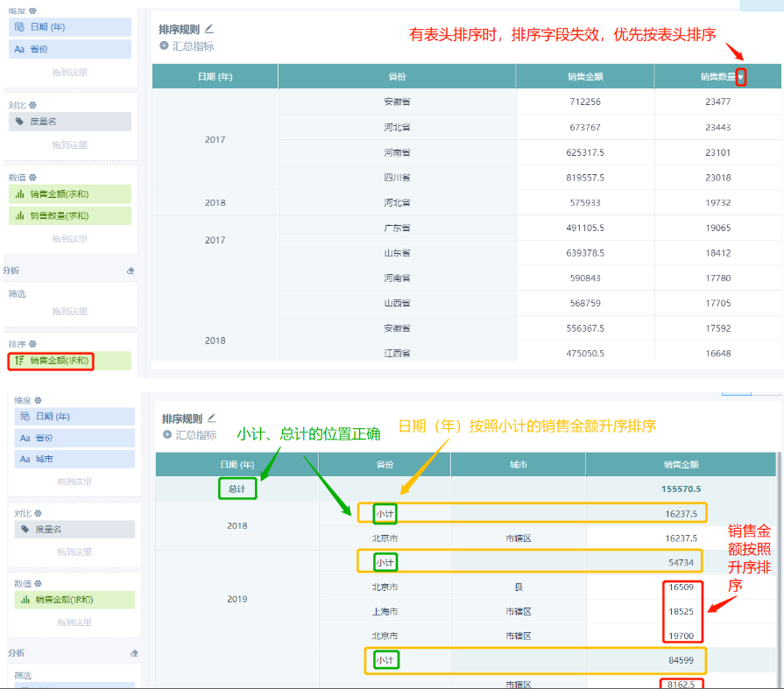
Task: Select the 城市 dimension field in lower panel
Action: [x=74, y=459]
